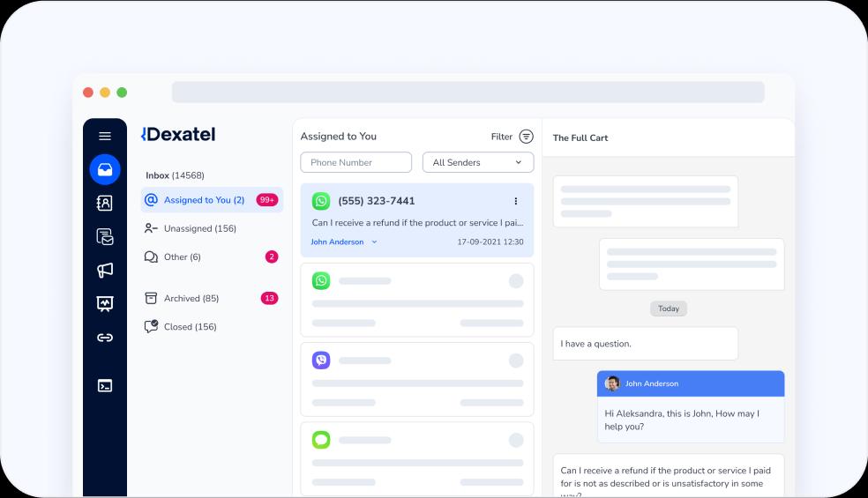Select Assigned to You (2) folder
868x498 pixels.
(x=212, y=200)
